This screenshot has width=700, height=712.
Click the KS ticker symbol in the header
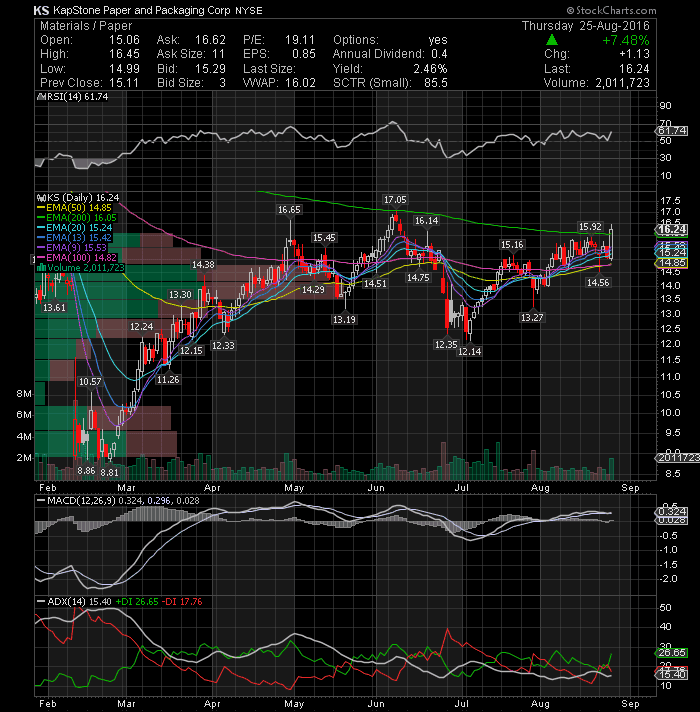click(x=41, y=10)
